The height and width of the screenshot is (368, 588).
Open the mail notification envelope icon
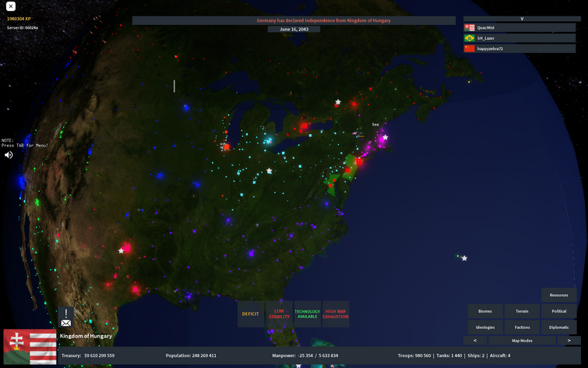tap(66, 323)
